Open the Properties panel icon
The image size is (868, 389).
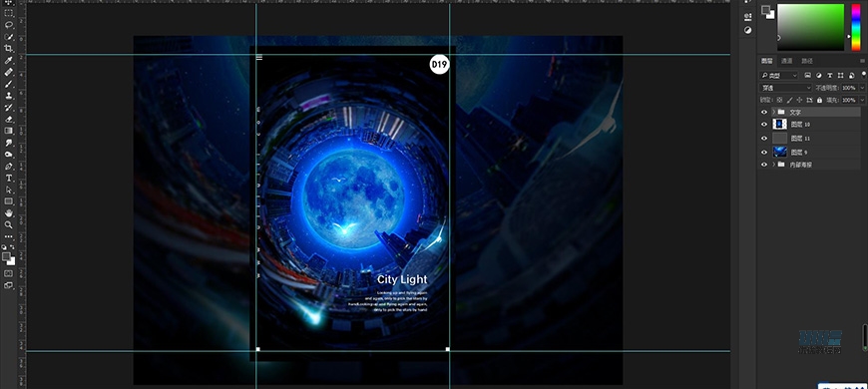click(x=748, y=16)
